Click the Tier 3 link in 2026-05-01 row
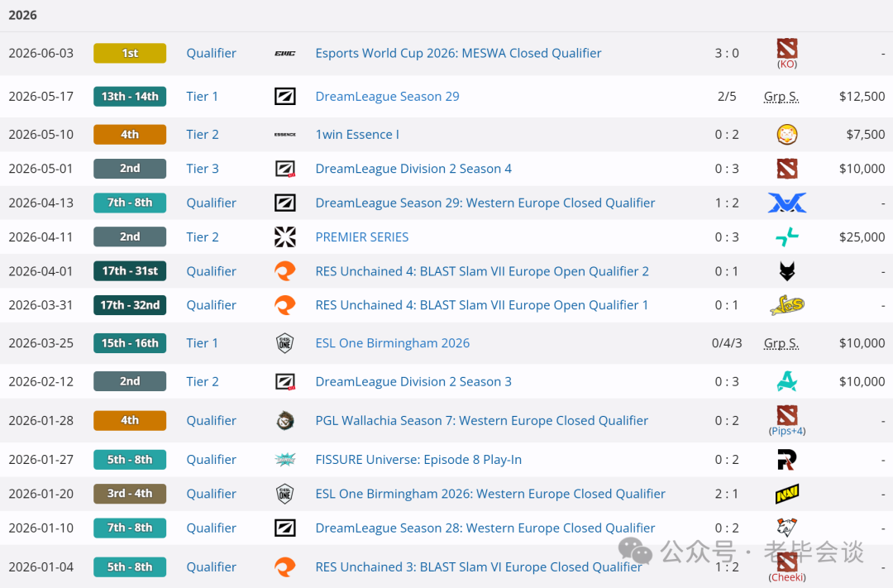 (203, 169)
